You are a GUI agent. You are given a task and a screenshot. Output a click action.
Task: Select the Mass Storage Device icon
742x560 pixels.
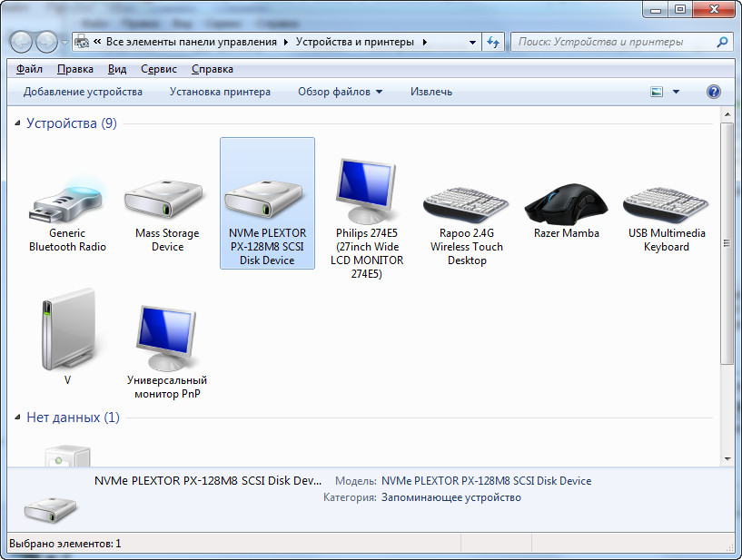click(163, 199)
